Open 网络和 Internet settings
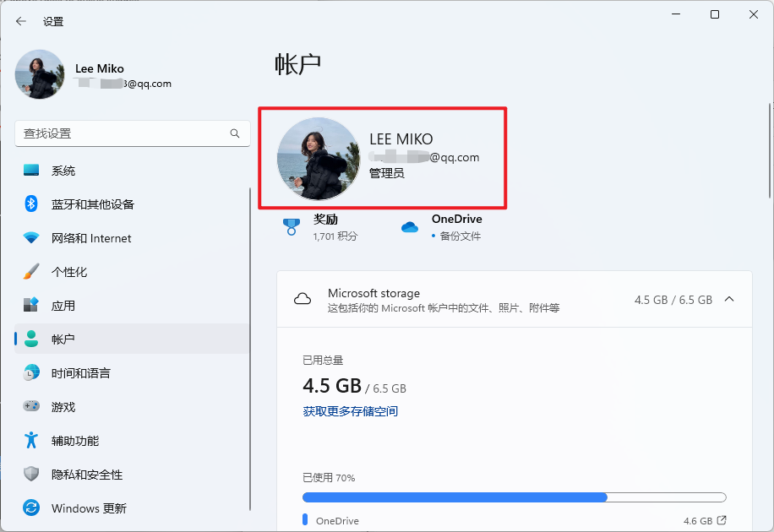The image size is (774, 532). [x=132, y=238]
